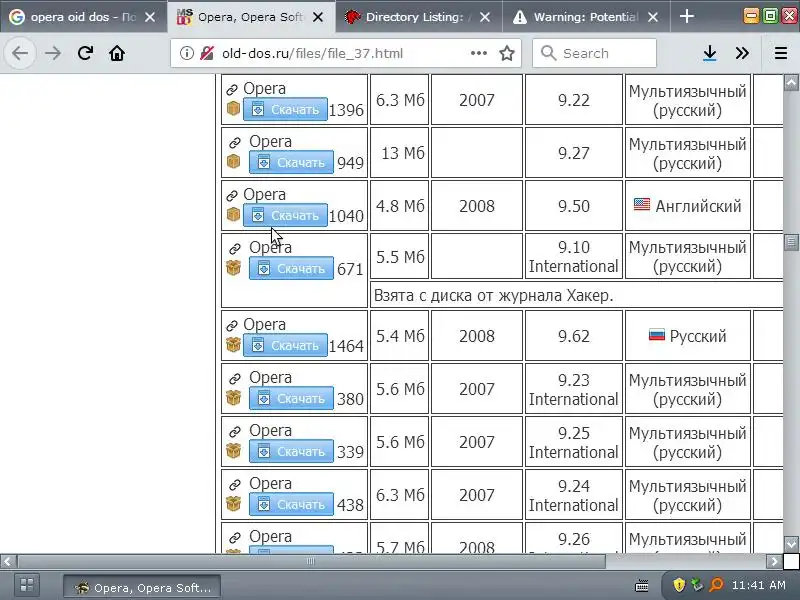Download Opera 9.24 International via Скачать
Screen dimensions: 800x600
(x=291, y=505)
